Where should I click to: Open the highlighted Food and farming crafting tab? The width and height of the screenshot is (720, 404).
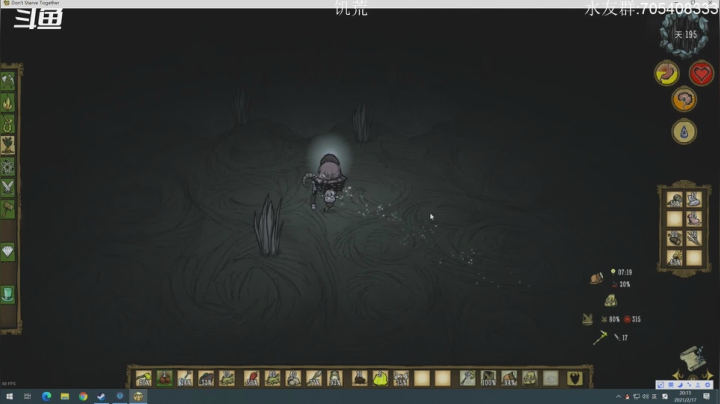(8, 145)
